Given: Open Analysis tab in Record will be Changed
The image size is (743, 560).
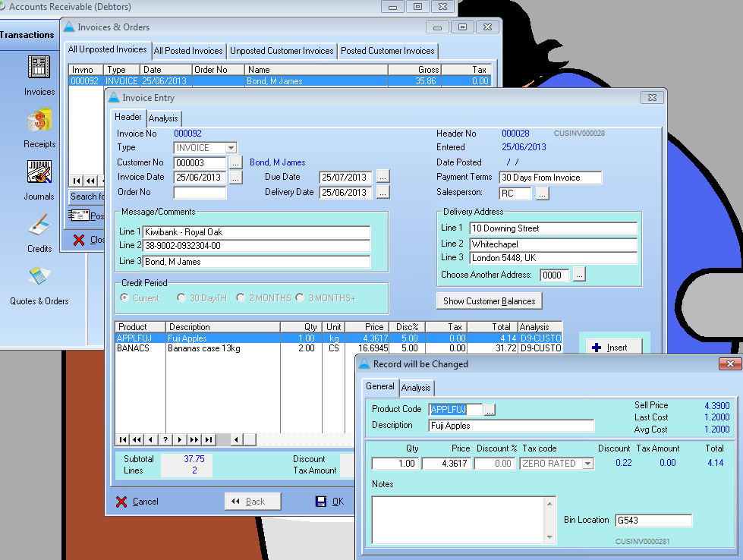Looking at the screenshot, I should coord(416,388).
